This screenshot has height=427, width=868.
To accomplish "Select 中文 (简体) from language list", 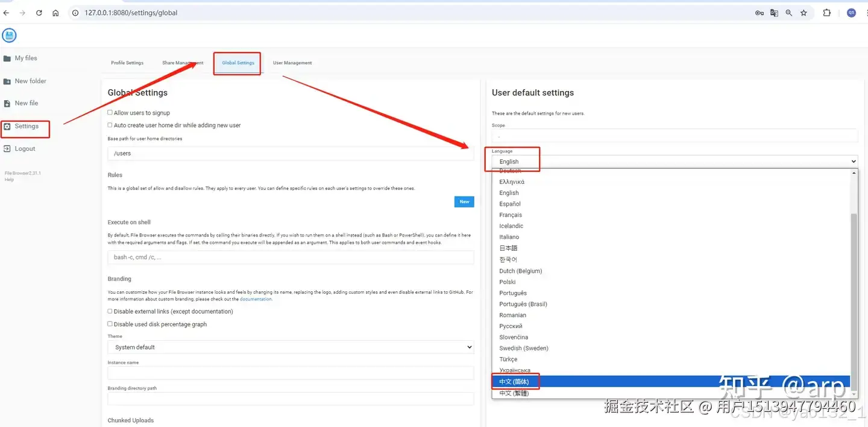I will click(x=671, y=382).
